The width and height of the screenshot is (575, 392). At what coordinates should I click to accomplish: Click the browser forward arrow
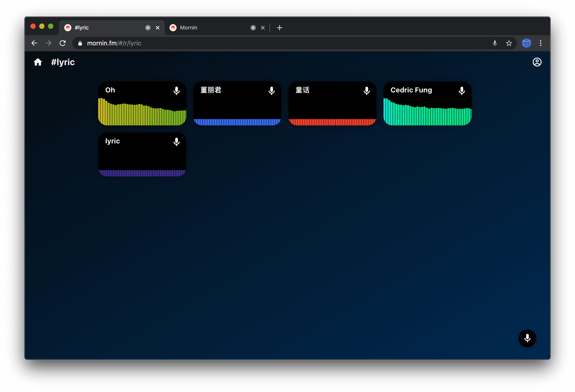point(48,43)
